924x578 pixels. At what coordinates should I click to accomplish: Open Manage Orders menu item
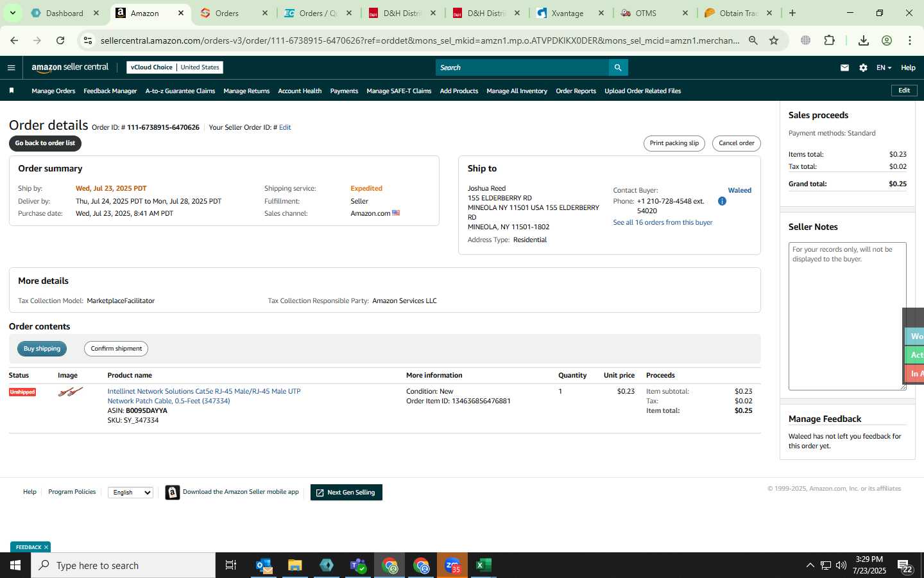tap(53, 91)
